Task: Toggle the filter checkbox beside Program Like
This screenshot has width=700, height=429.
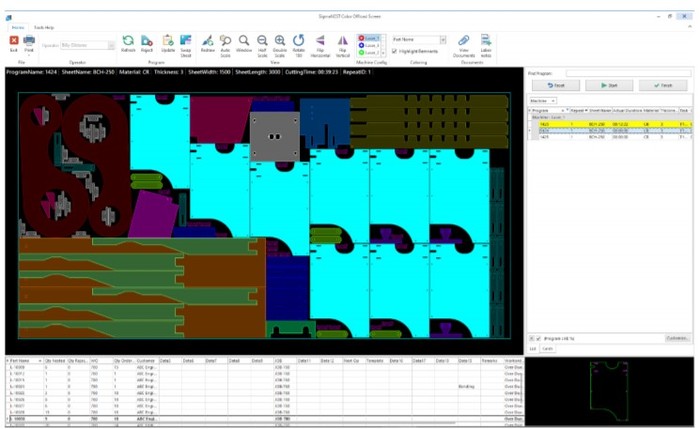Action: tap(538, 339)
